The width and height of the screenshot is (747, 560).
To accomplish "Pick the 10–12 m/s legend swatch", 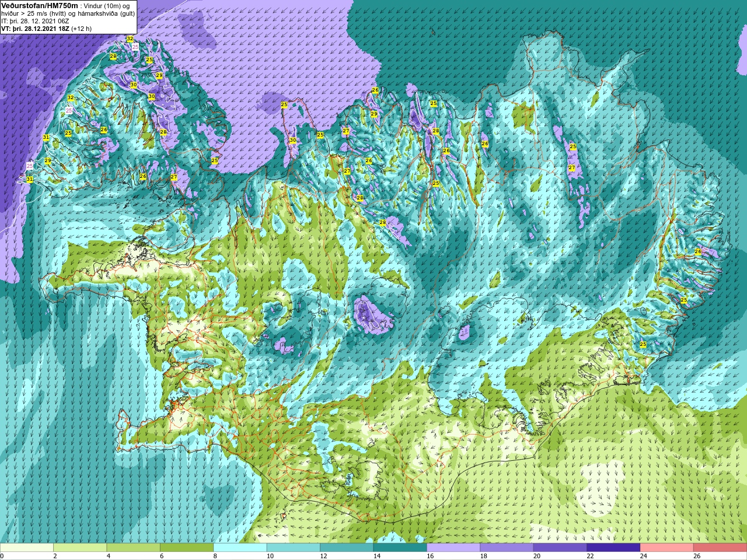I will coord(294,548).
